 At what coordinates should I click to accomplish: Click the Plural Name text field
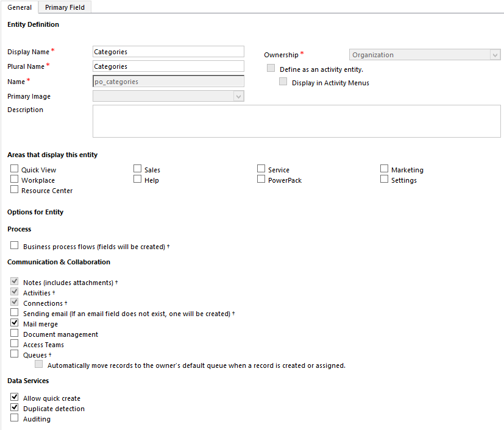pyautogui.click(x=168, y=66)
